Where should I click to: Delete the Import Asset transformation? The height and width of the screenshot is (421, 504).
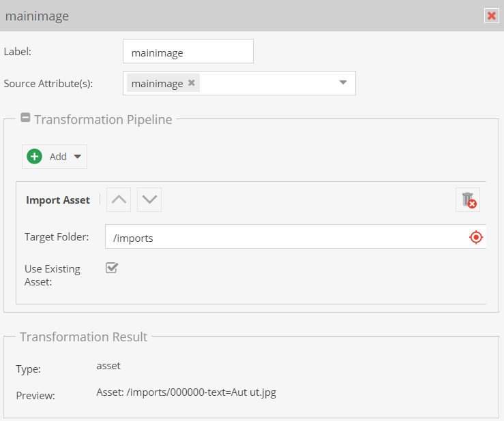pyautogui.click(x=468, y=200)
